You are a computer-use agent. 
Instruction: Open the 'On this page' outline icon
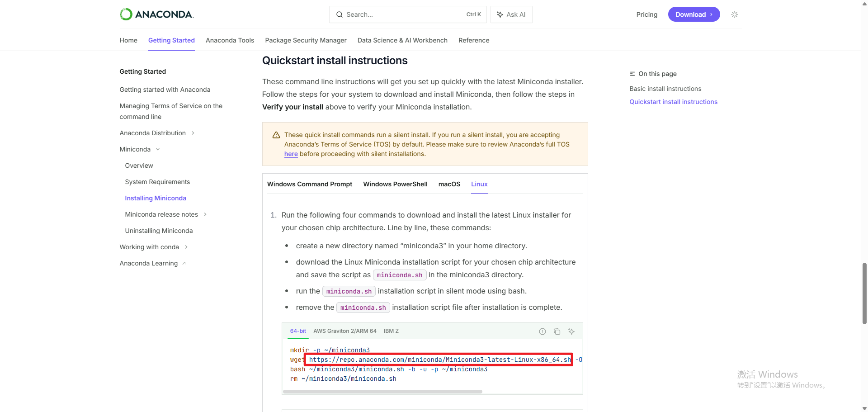tap(632, 74)
